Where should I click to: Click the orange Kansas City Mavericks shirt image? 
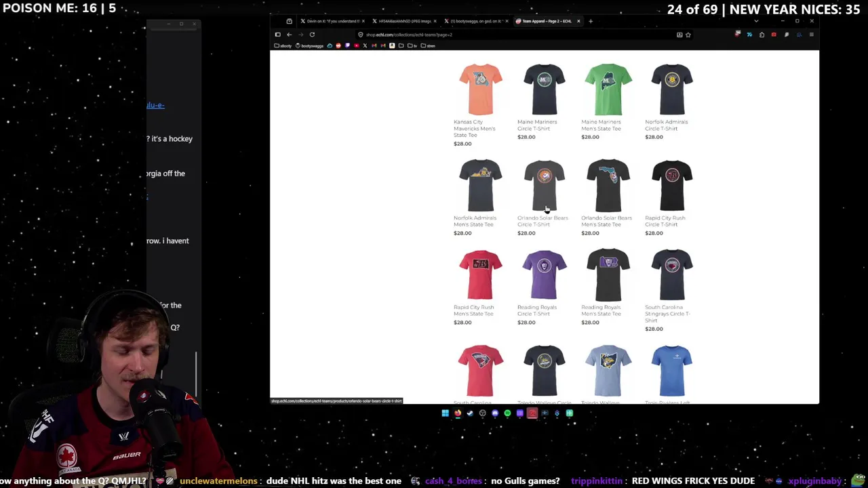(x=480, y=89)
